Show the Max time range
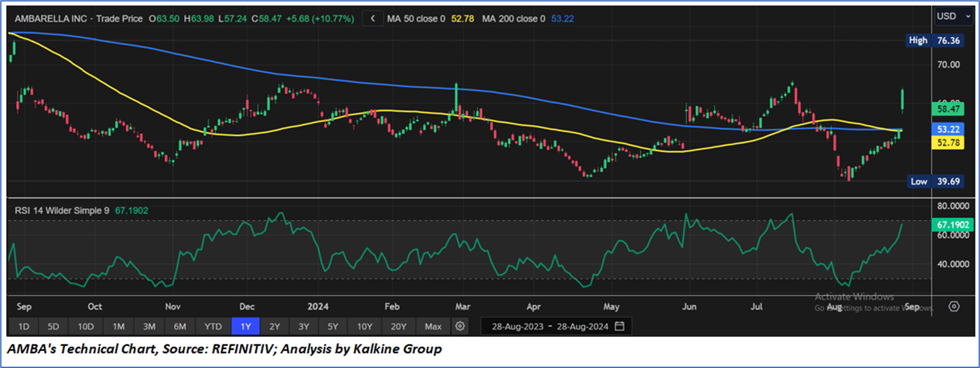 434,326
